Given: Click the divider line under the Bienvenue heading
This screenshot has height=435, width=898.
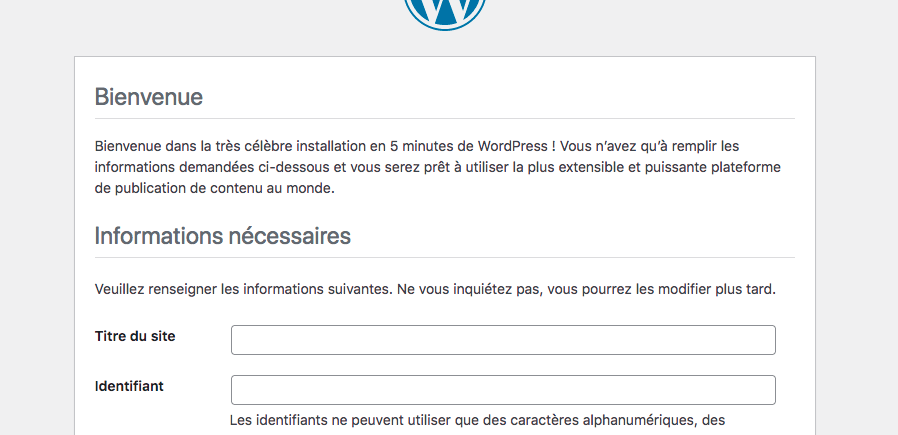Looking at the screenshot, I should (x=444, y=118).
